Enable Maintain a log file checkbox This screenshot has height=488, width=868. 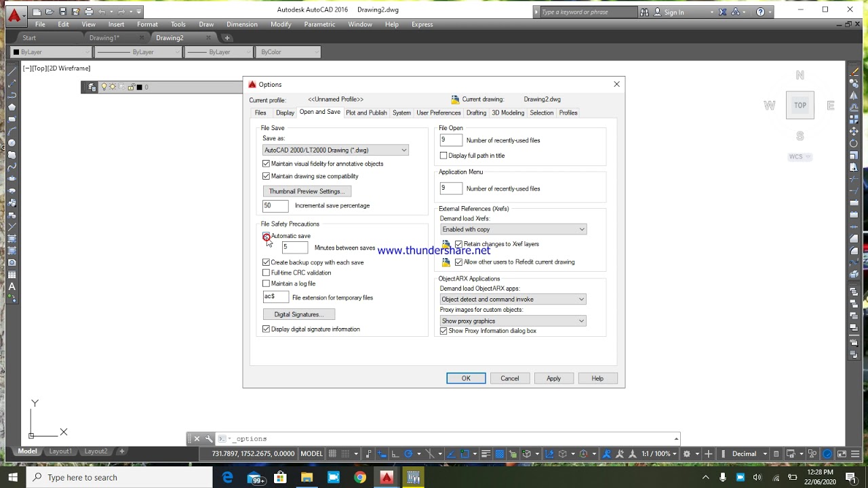coord(266,283)
